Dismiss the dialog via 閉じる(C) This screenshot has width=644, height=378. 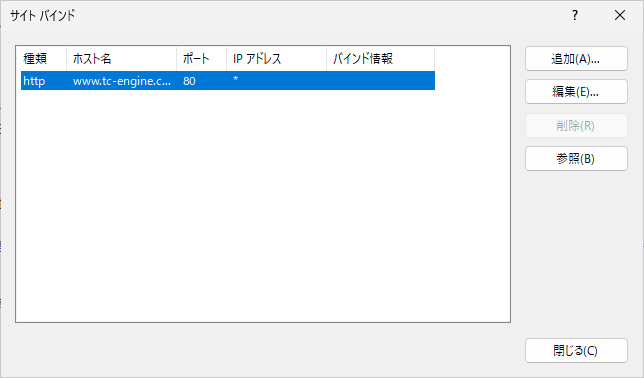point(576,350)
